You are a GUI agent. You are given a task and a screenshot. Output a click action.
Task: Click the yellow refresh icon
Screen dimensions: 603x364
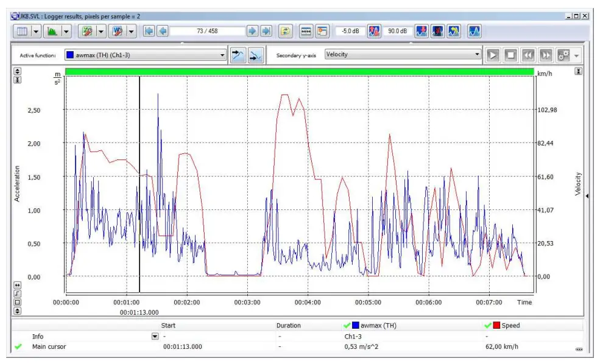pos(285,31)
